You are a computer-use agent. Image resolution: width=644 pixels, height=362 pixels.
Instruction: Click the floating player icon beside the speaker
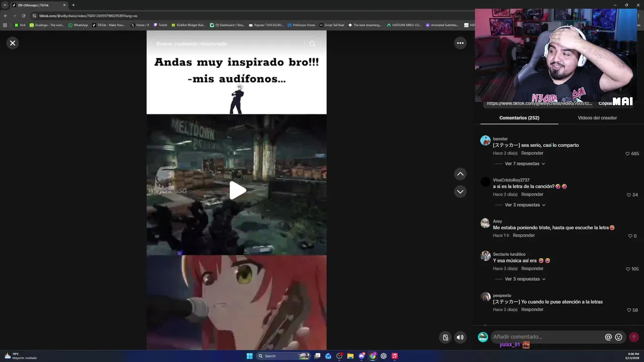coord(445,337)
